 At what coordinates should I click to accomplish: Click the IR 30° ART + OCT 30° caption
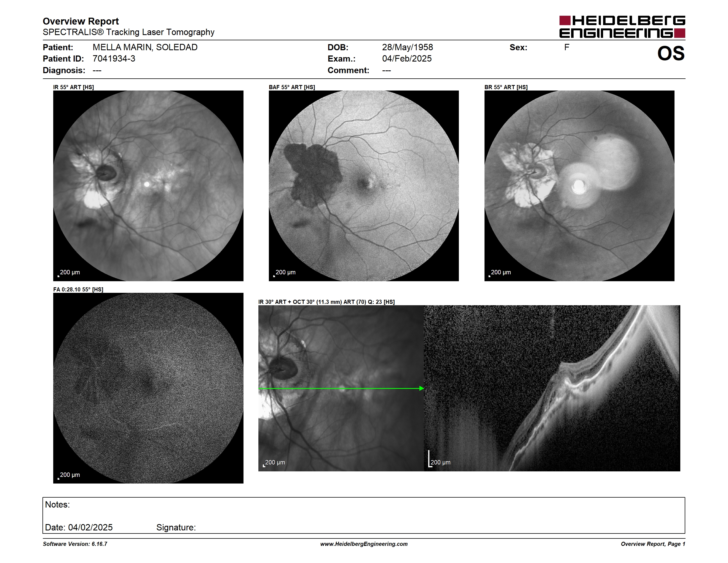pyautogui.click(x=326, y=302)
